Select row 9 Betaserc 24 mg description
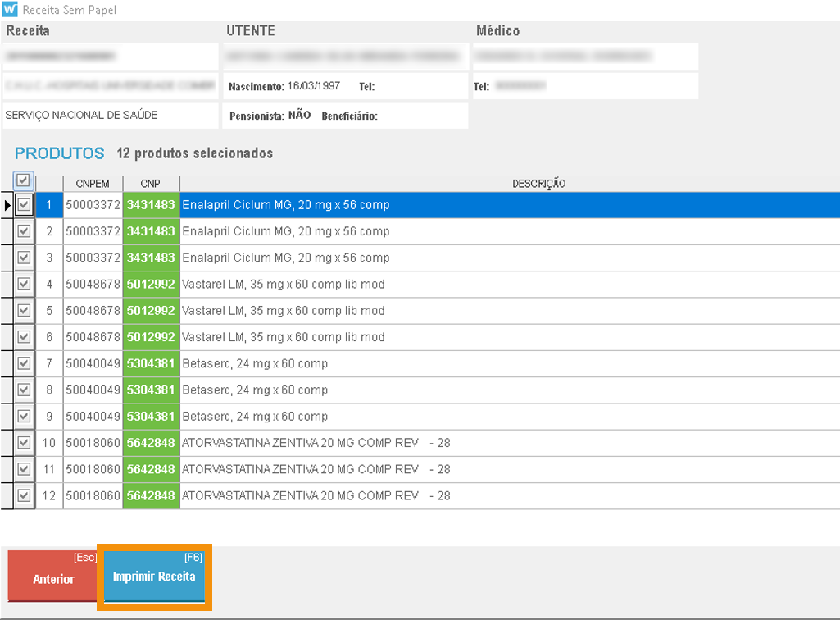 [x=255, y=416]
